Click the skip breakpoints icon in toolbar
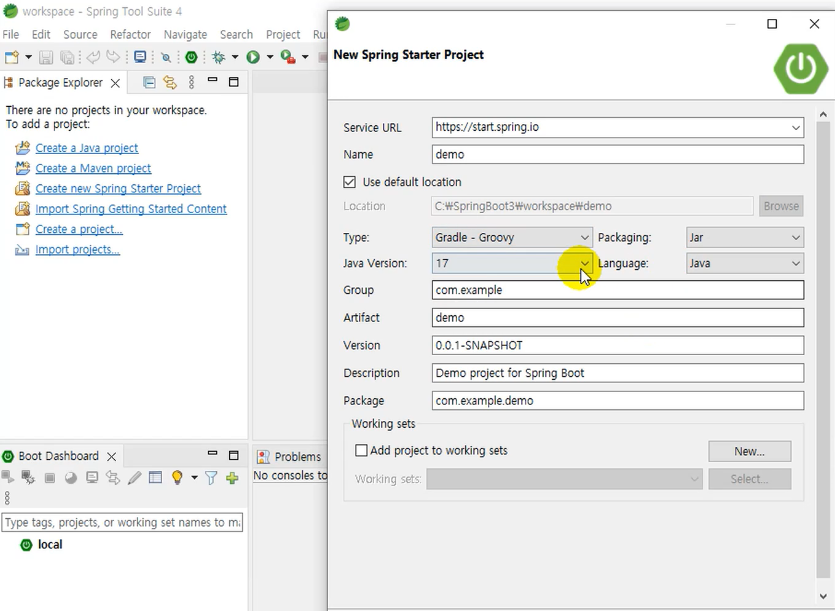Viewport: 835px width, 611px height. pos(166,57)
